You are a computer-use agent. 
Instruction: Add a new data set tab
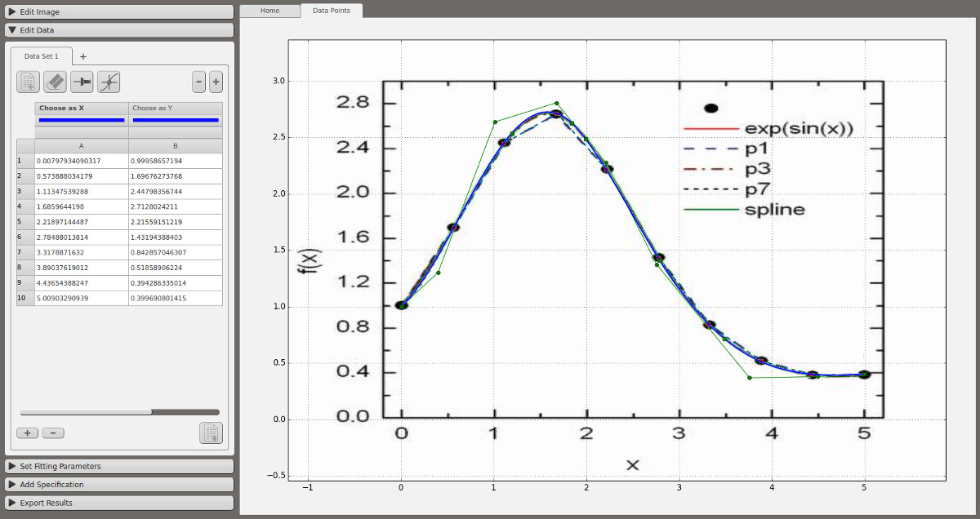click(x=83, y=56)
